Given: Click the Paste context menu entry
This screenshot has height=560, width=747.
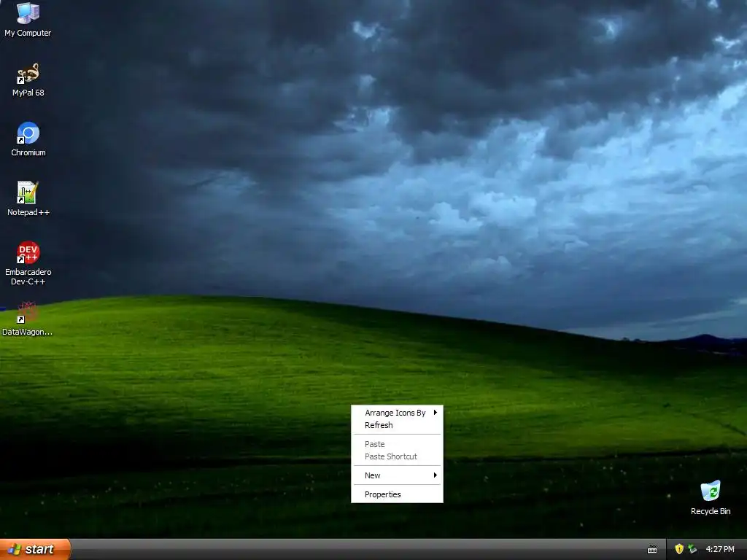Looking at the screenshot, I should [x=397, y=444].
